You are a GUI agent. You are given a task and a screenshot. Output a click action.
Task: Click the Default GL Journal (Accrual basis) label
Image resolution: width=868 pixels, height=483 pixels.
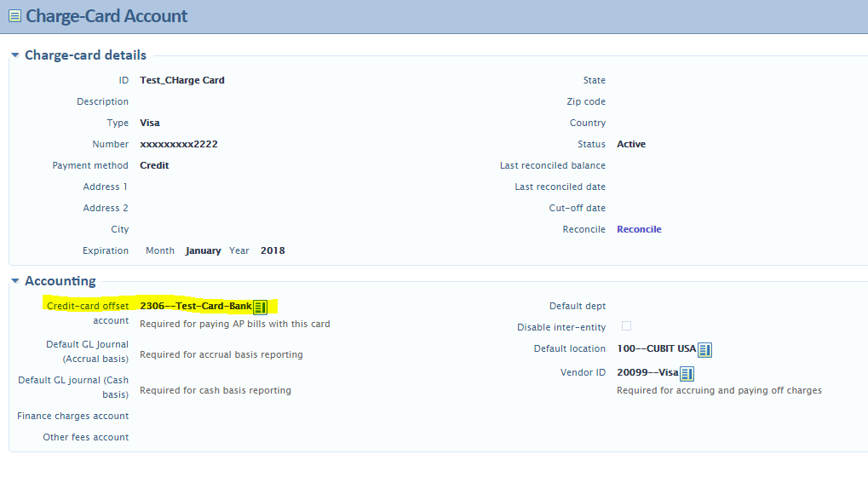pos(87,352)
